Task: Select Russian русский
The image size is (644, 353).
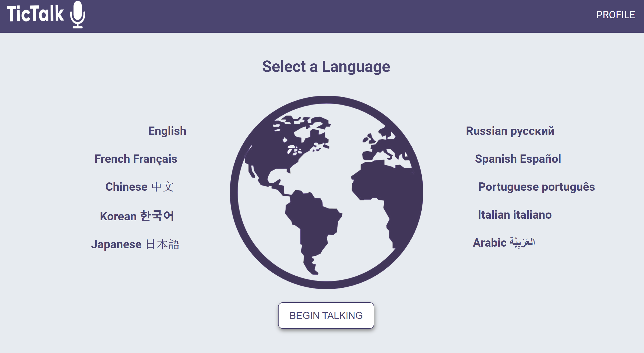Action: click(510, 131)
